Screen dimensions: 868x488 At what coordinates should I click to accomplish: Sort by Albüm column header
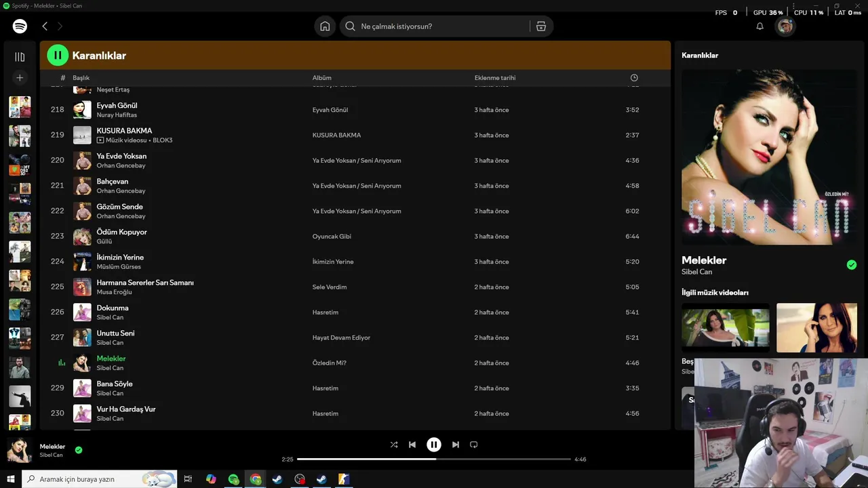click(x=322, y=78)
